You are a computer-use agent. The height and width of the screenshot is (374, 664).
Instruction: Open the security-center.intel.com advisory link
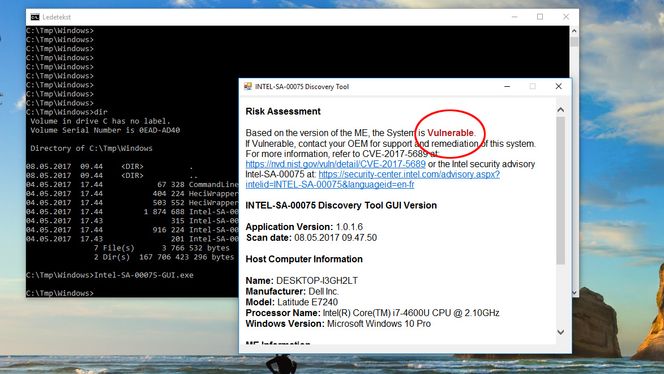pos(373,179)
